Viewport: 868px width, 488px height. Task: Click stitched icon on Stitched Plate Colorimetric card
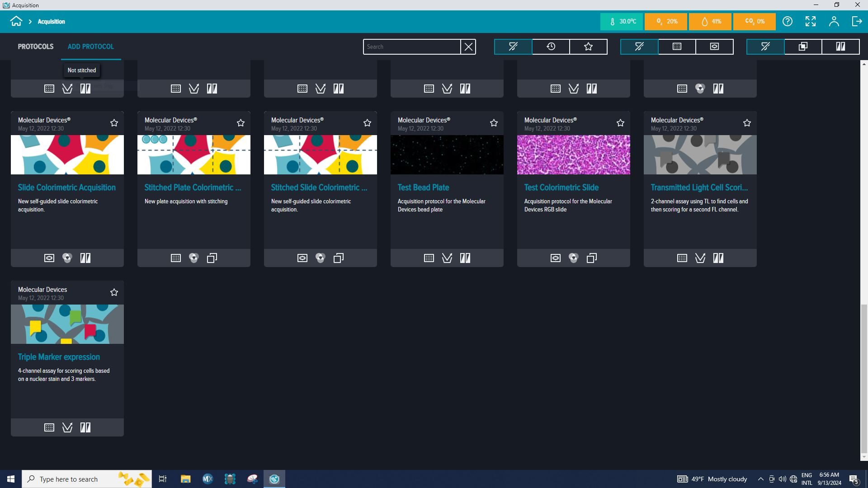pos(212,258)
